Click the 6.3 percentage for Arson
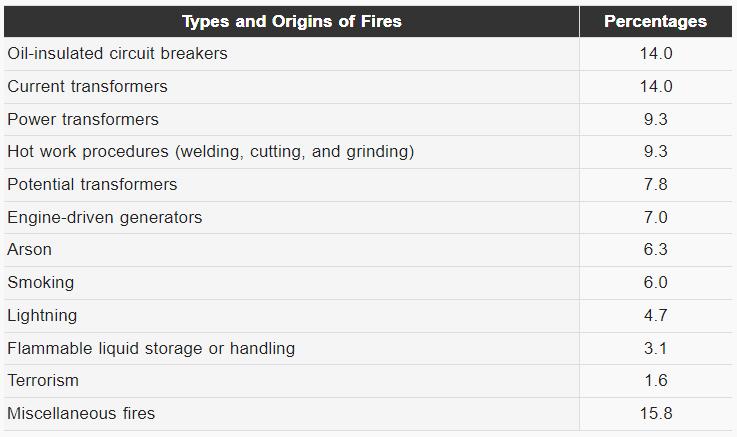The image size is (737, 437). tap(656, 250)
